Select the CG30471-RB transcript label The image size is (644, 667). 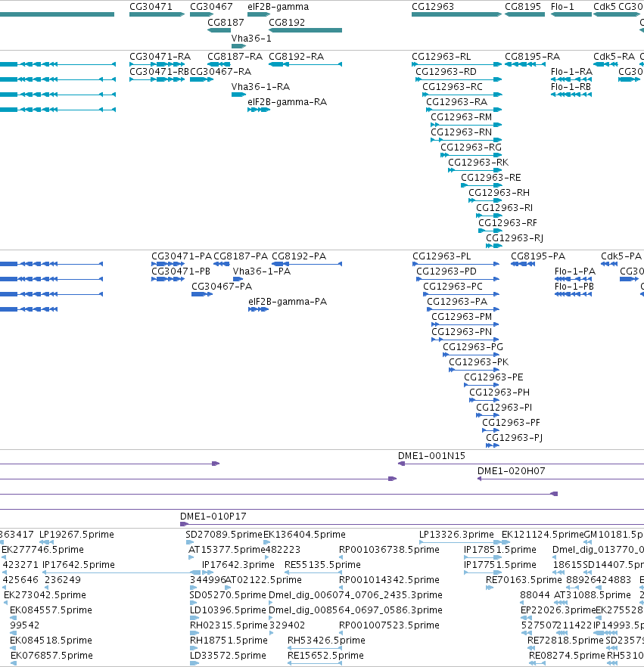159,72
